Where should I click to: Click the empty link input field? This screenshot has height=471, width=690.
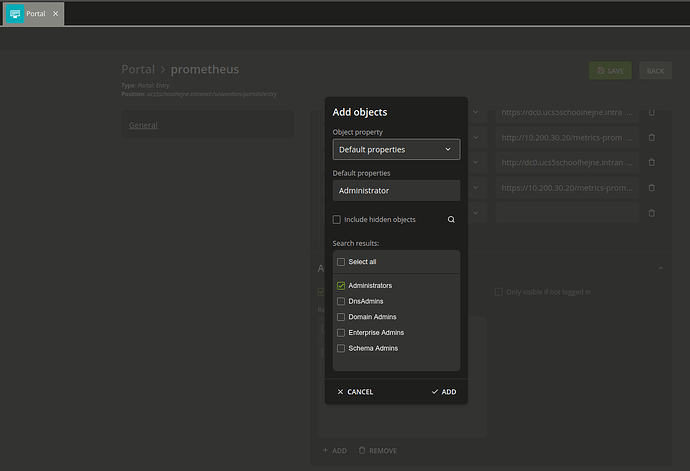(567, 213)
